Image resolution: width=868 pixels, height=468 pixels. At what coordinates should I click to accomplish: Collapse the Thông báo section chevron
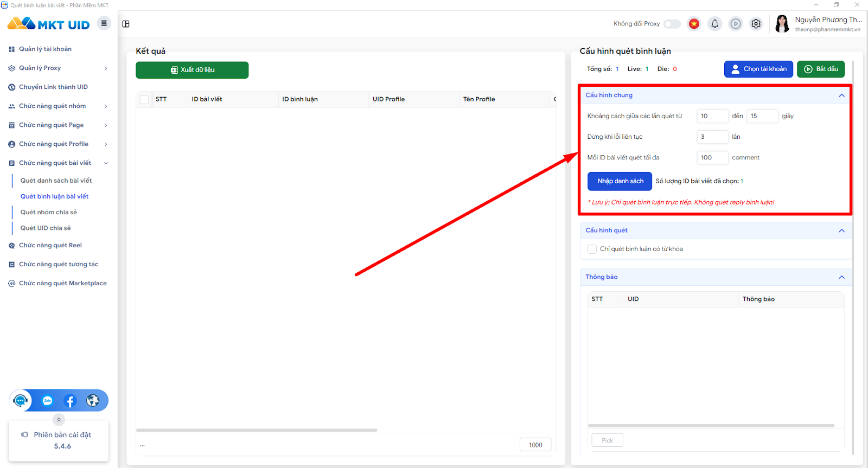pos(841,277)
